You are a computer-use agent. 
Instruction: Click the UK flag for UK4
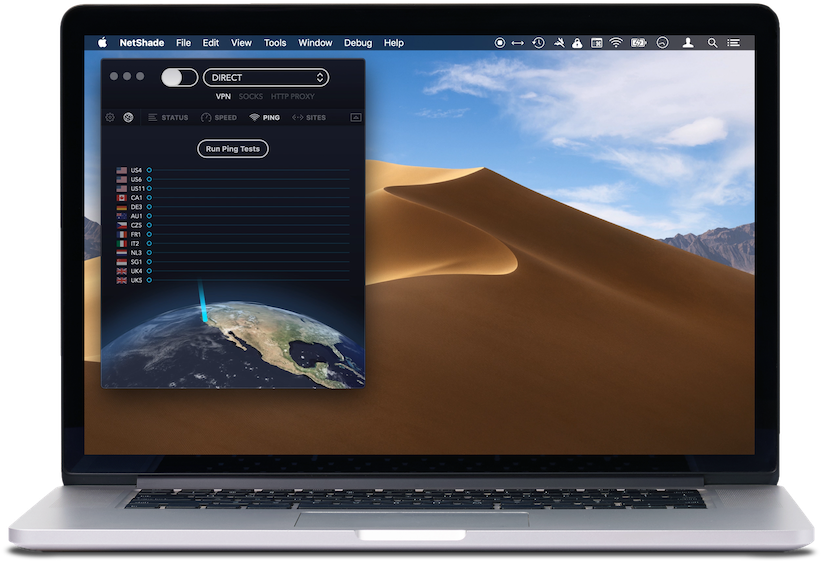click(x=121, y=271)
